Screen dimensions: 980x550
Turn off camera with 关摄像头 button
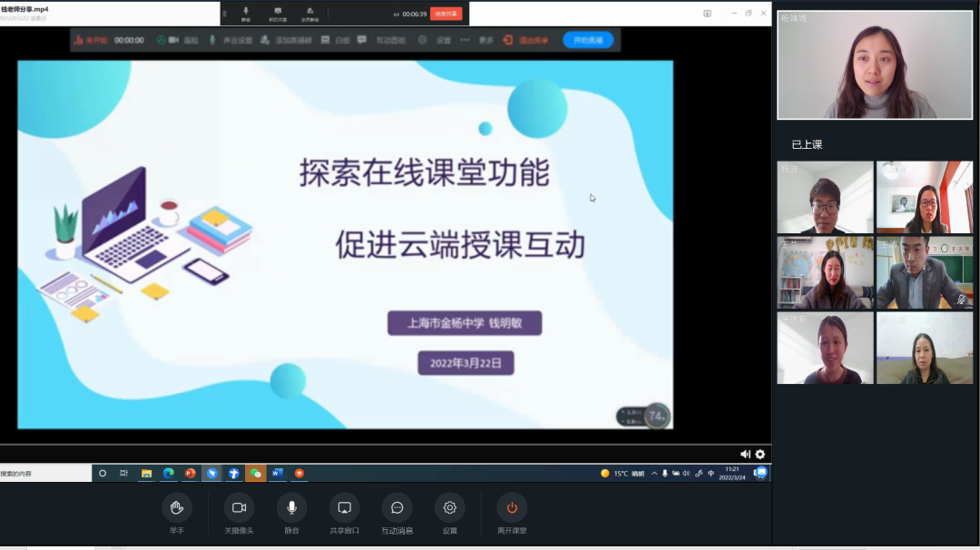[240, 507]
